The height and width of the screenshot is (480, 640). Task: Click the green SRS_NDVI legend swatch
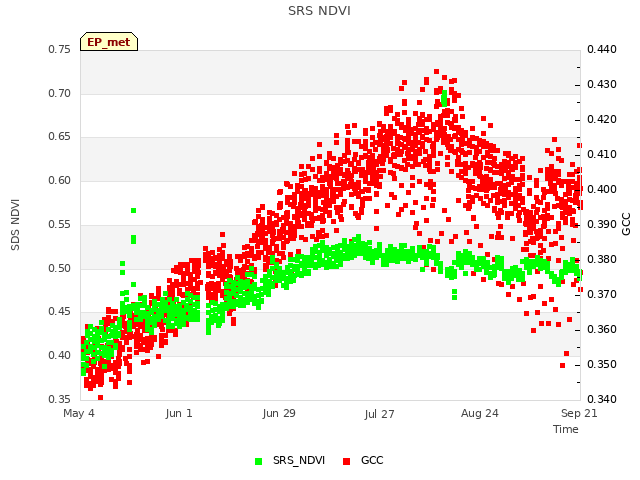pyautogui.click(x=258, y=461)
